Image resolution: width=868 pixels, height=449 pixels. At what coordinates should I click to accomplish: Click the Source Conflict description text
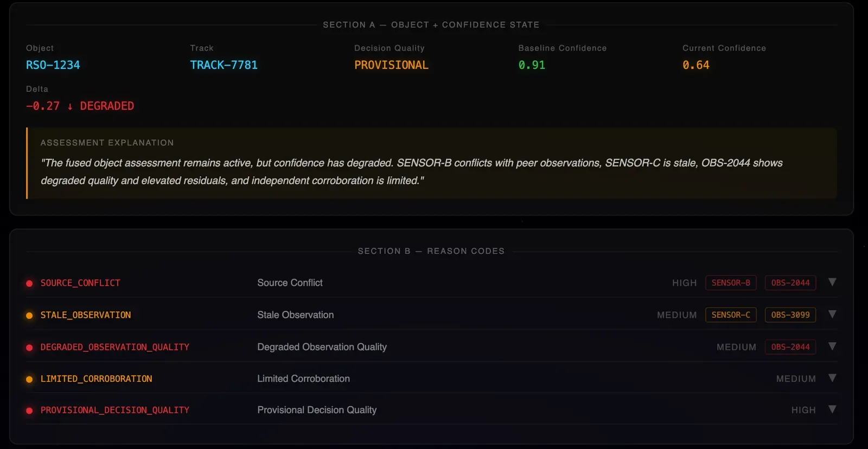tap(290, 283)
